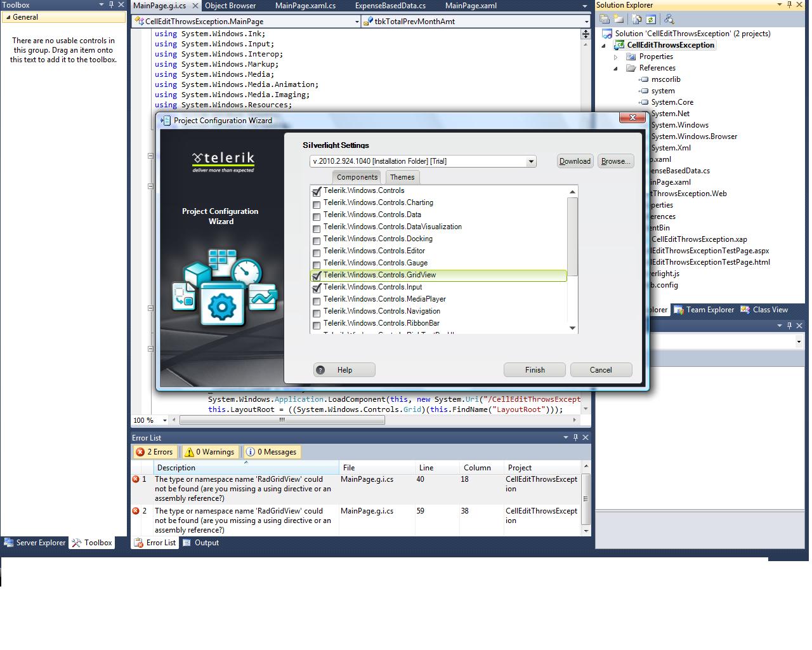
Task: Open the Output tab
Action: pos(200,543)
